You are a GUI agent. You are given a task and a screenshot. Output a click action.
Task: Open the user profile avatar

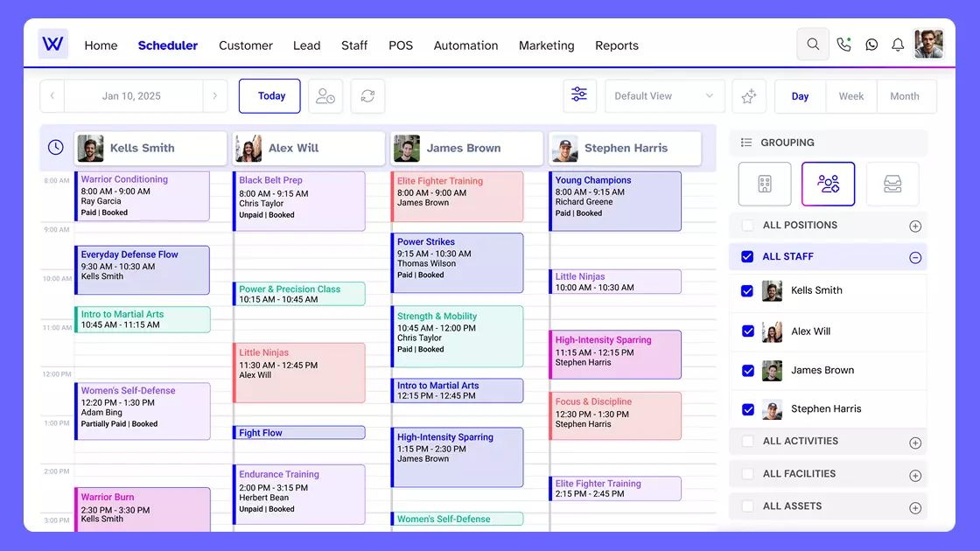(x=928, y=44)
